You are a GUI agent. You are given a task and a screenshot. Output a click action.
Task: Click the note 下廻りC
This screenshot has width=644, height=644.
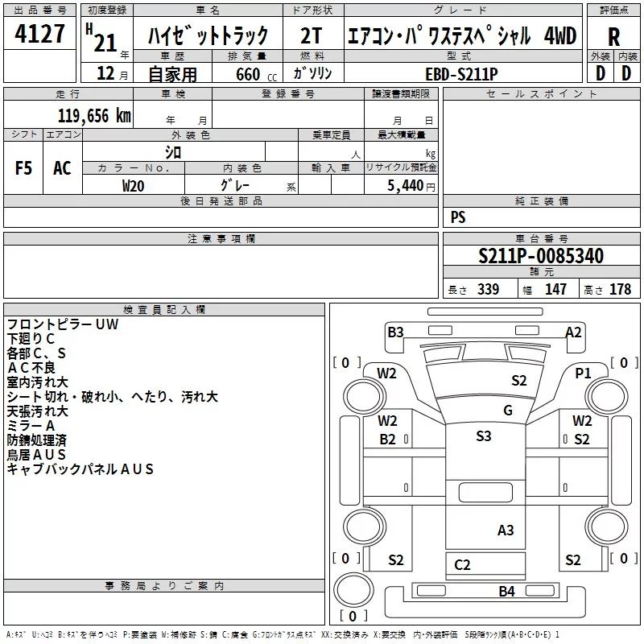tap(31, 338)
